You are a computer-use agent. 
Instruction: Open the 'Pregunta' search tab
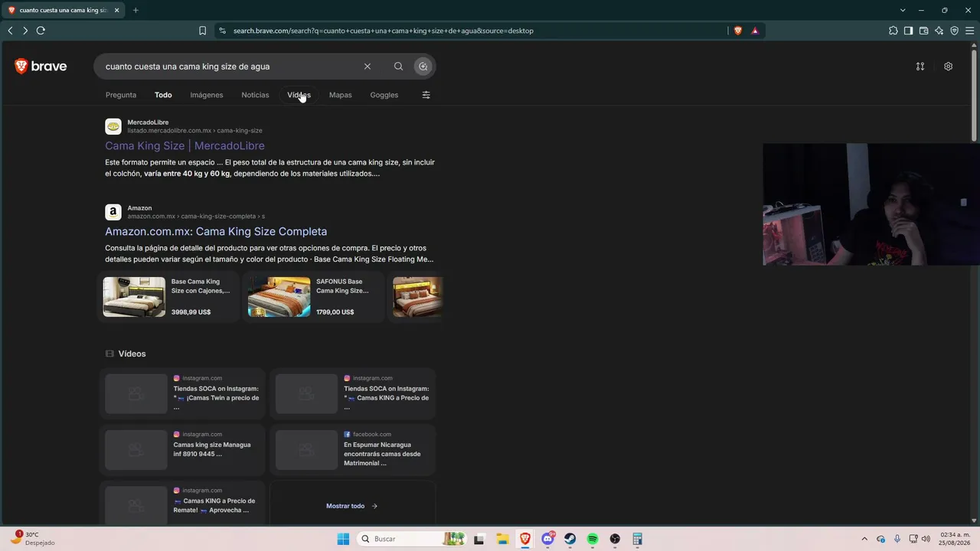[121, 95]
